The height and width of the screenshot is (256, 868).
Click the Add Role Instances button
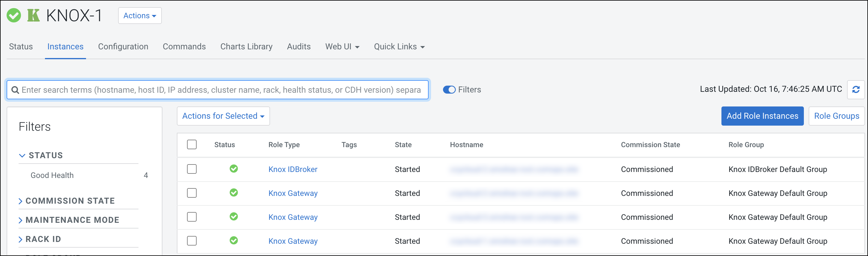pyautogui.click(x=762, y=116)
